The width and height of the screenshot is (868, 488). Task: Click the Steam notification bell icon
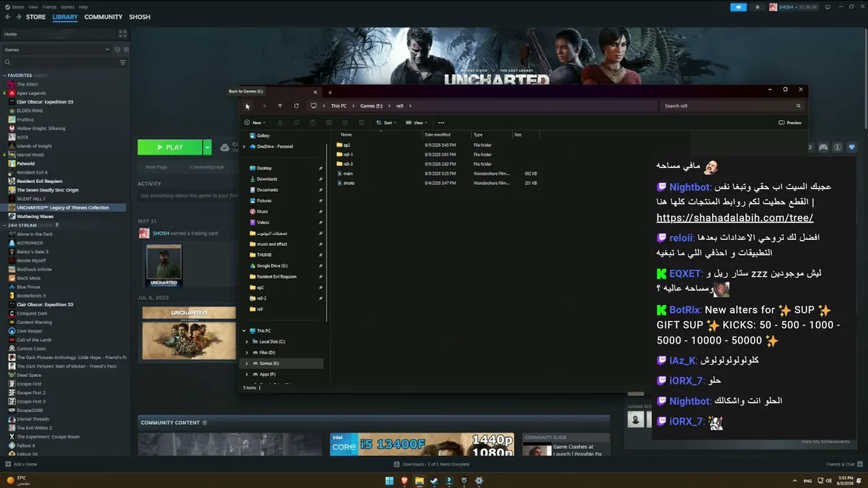757,7
